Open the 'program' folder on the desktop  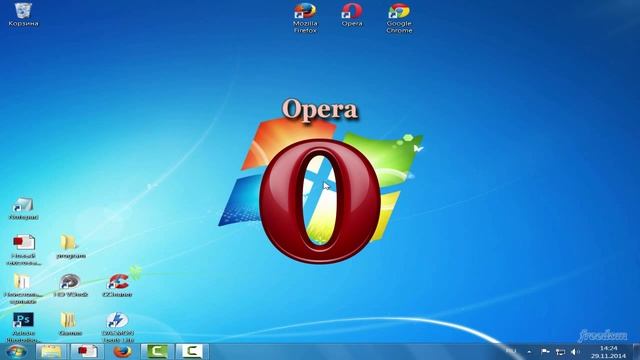[71, 247]
